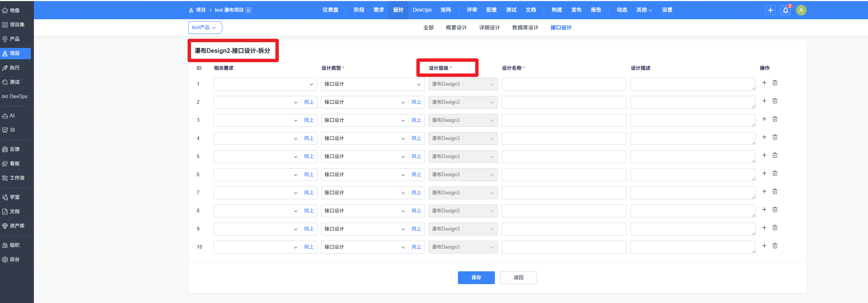Switch to the 概要设计 tab

[456, 28]
